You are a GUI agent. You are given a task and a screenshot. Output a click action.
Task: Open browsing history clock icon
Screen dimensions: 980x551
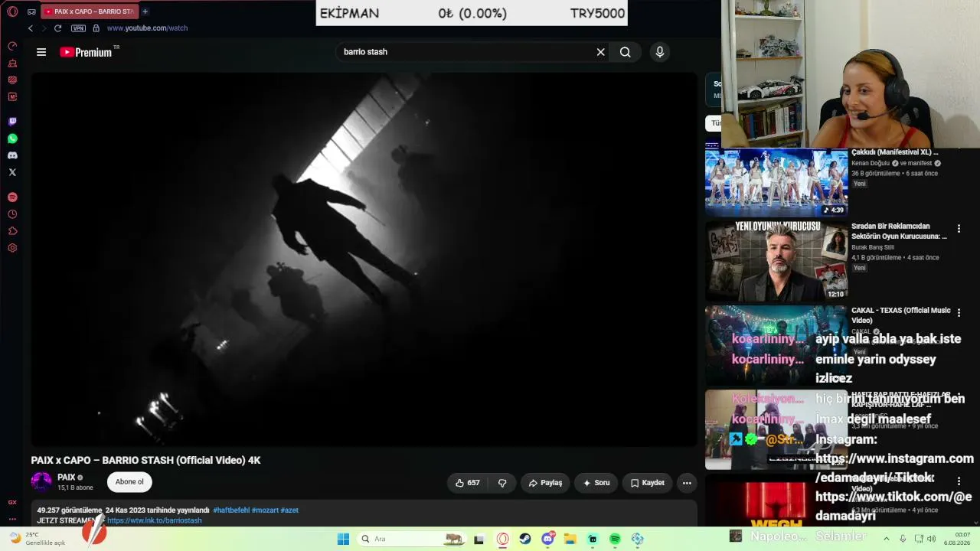(x=12, y=214)
